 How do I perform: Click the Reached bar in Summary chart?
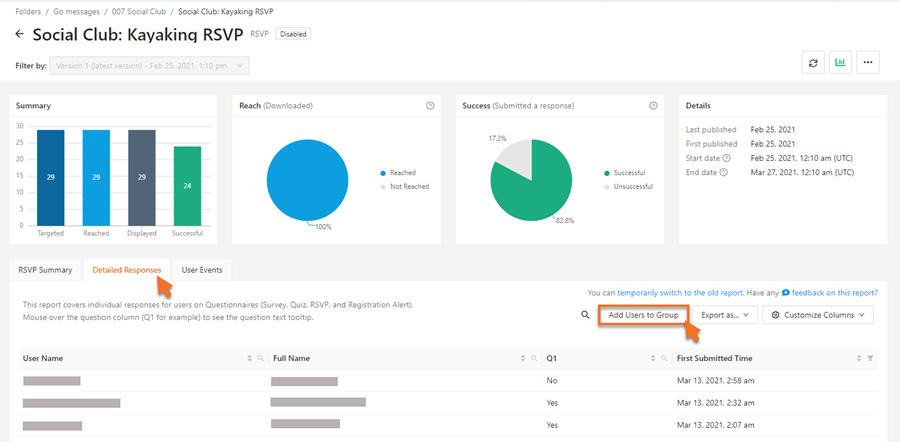(x=96, y=178)
